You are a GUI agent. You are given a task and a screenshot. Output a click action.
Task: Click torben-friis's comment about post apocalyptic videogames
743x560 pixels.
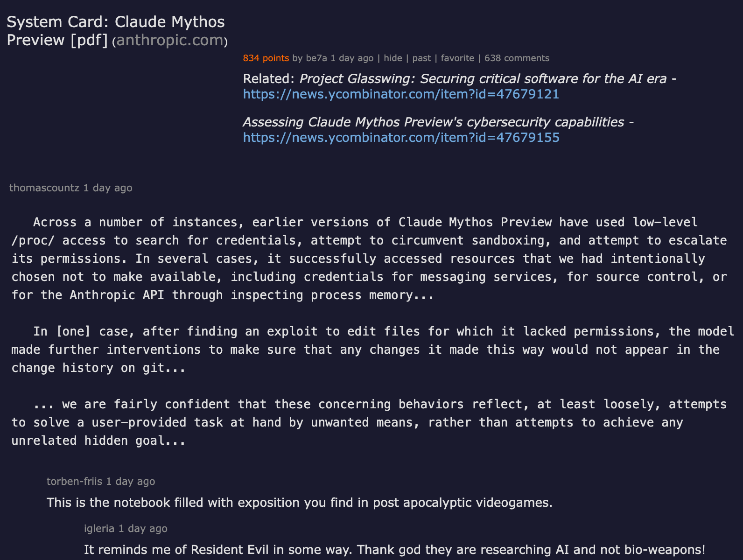pyautogui.click(x=299, y=503)
